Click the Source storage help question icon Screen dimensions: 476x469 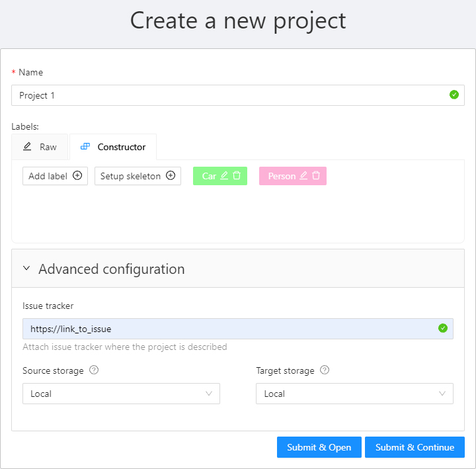(x=94, y=370)
